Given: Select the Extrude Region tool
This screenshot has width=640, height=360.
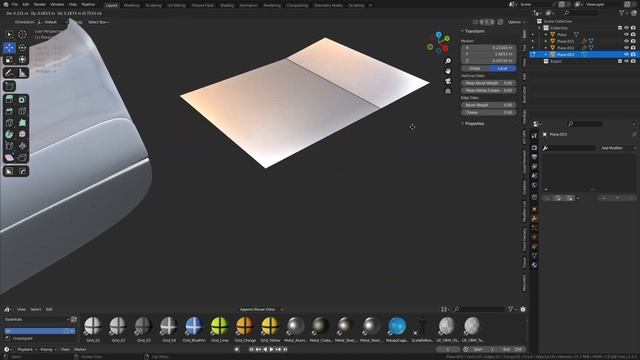Looking at the screenshot, I should (9, 99).
